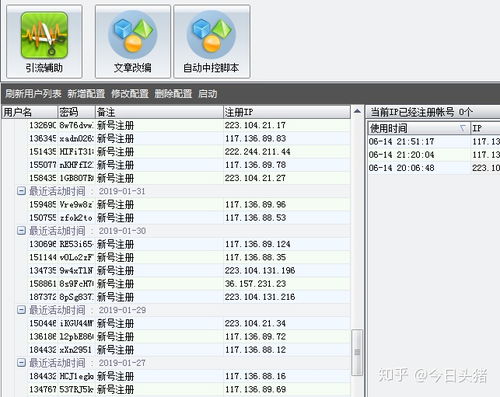Click the 最近活动时间 : 2019-01-29 group label
The width and height of the screenshot is (500, 397).
[x=87, y=310]
